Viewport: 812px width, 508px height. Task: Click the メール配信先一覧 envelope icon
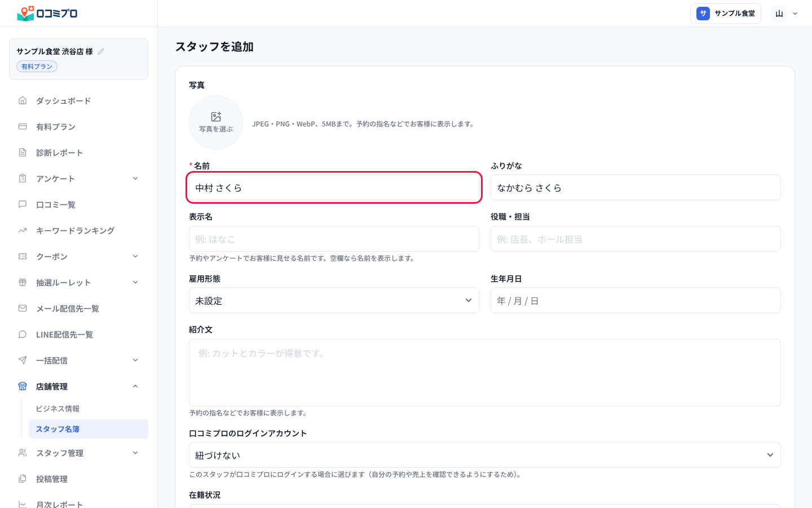pyautogui.click(x=23, y=308)
